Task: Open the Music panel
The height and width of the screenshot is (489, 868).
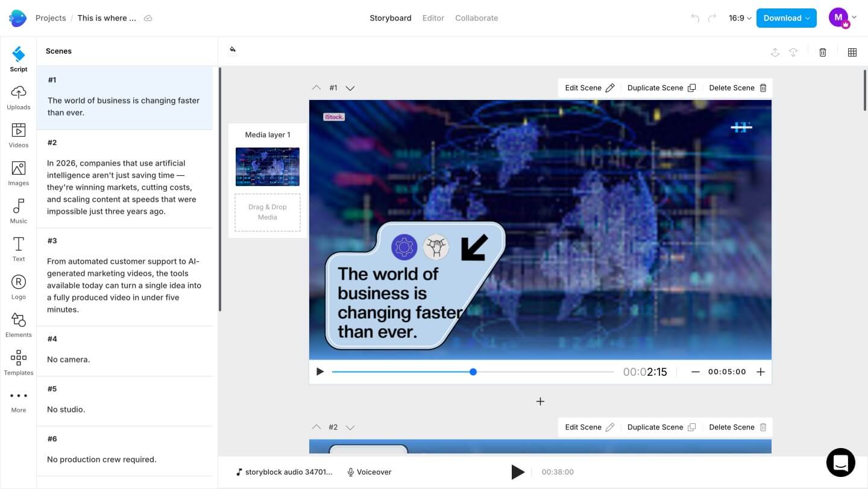Action: click(x=19, y=211)
